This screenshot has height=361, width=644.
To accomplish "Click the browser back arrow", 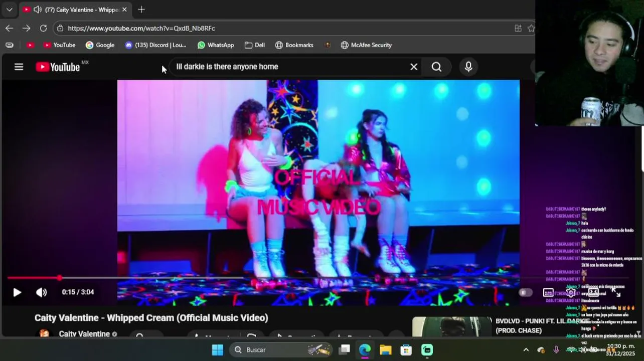I will (x=9, y=28).
